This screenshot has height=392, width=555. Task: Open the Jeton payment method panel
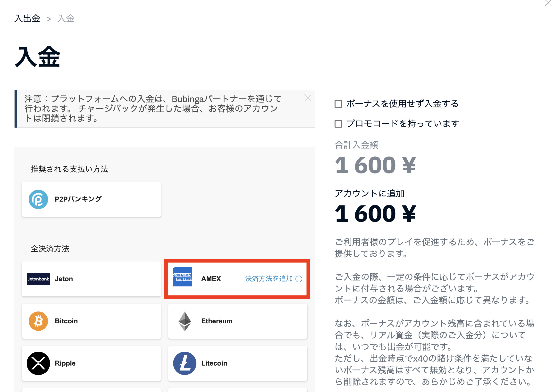point(92,279)
